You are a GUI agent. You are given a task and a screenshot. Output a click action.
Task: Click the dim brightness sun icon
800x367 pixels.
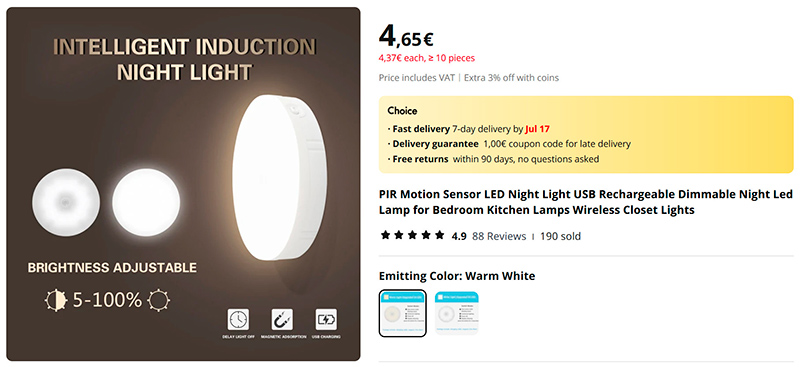(x=56, y=300)
